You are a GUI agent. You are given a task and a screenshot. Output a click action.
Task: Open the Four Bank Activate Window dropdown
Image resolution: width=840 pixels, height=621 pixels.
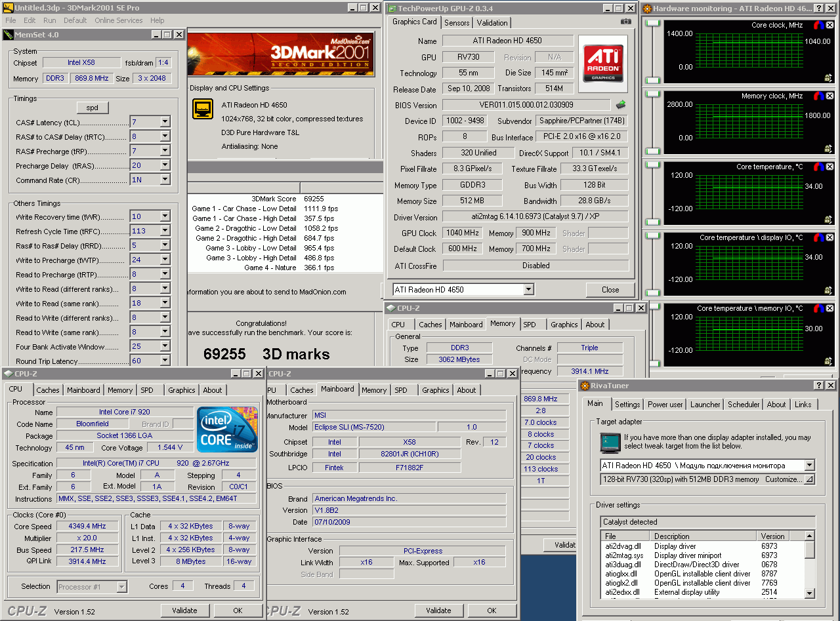pyautogui.click(x=165, y=346)
